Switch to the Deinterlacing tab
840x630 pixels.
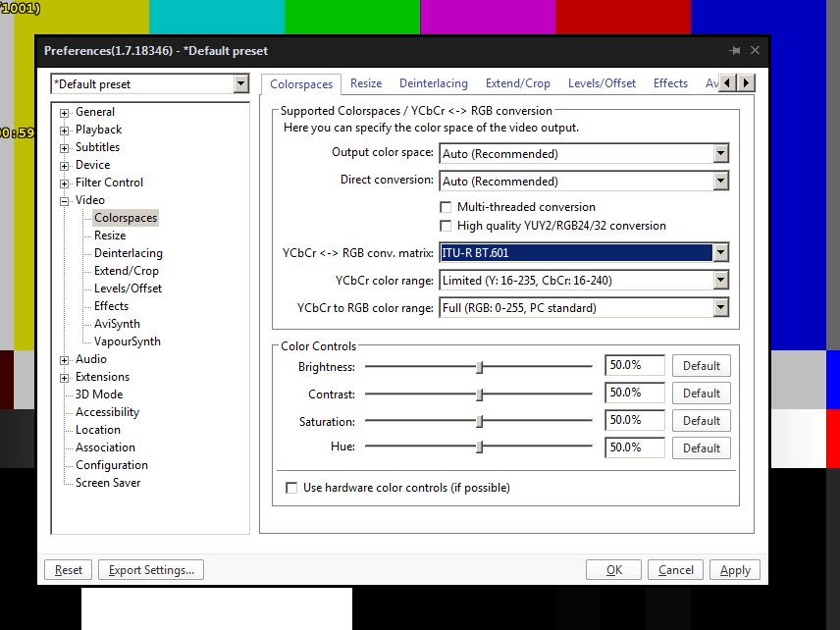pyautogui.click(x=434, y=83)
